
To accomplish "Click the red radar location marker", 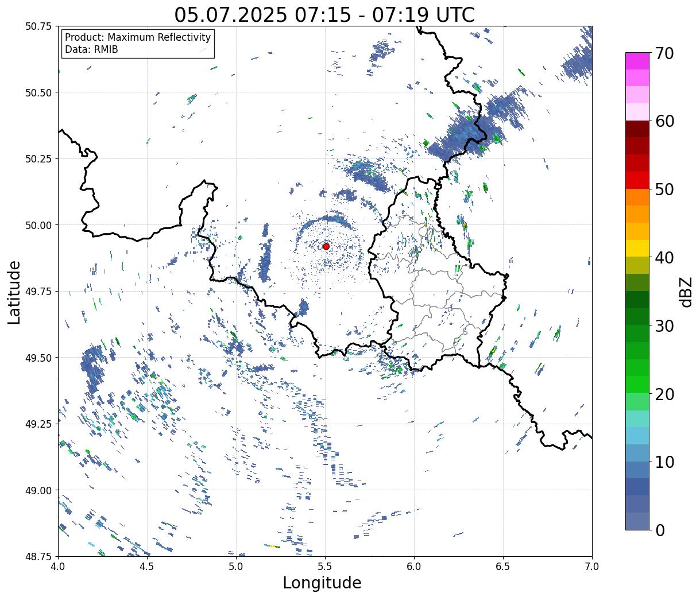I will coord(326,246).
